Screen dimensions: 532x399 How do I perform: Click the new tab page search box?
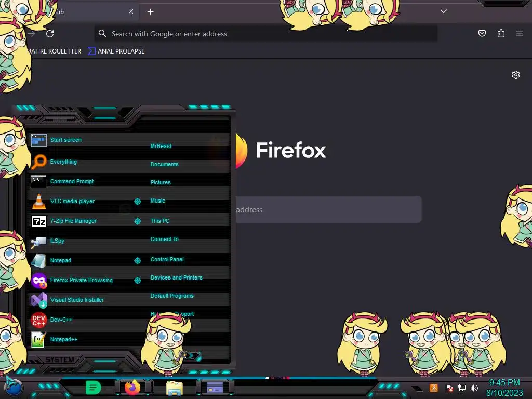point(328,210)
